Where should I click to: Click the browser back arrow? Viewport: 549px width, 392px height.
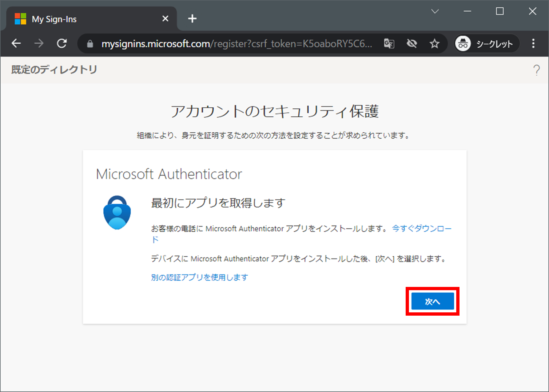click(16, 44)
